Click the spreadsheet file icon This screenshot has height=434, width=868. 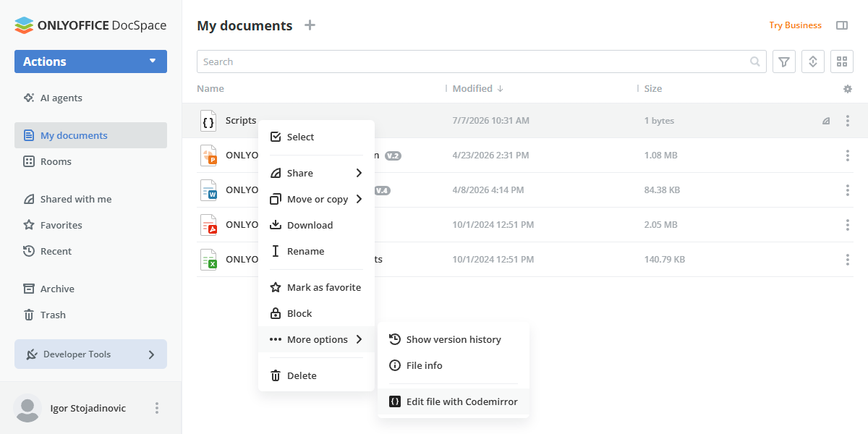208,260
